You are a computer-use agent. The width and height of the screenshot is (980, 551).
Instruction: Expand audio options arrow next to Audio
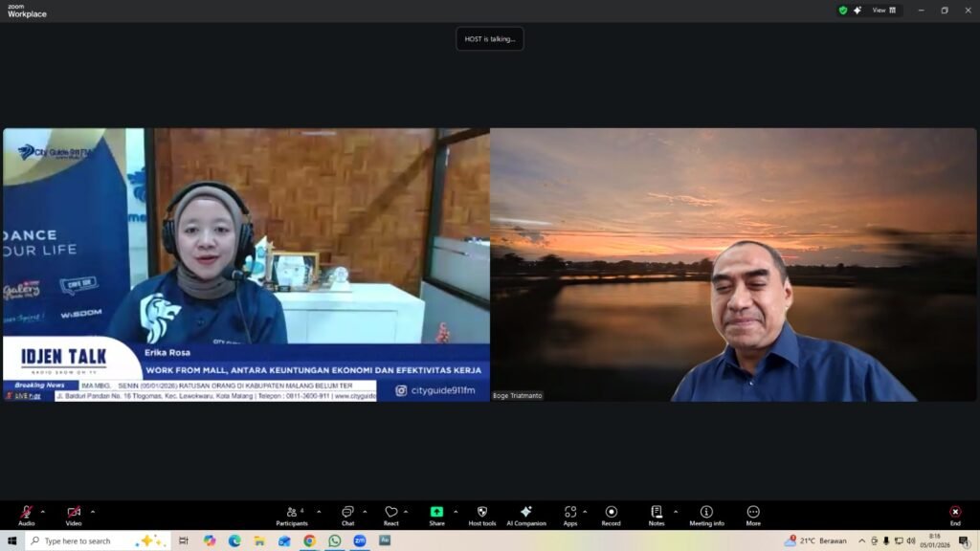click(43, 512)
